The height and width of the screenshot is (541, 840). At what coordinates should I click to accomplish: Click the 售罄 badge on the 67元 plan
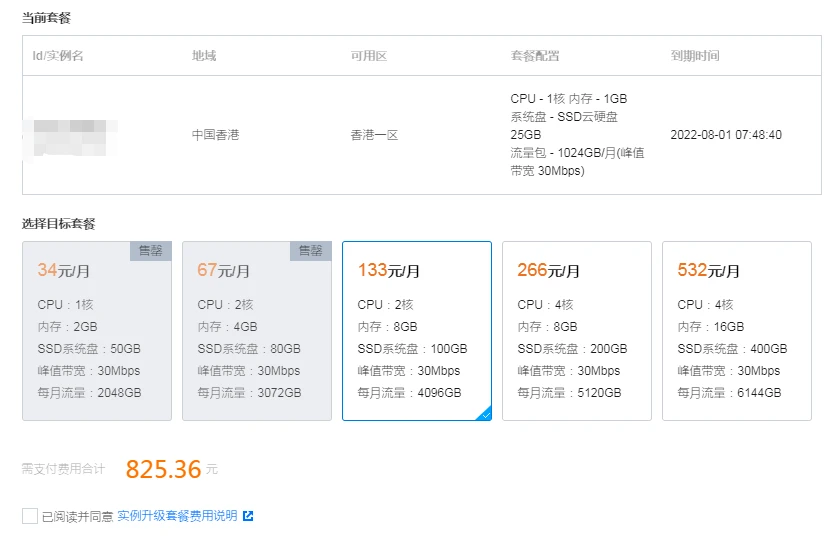(311, 251)
